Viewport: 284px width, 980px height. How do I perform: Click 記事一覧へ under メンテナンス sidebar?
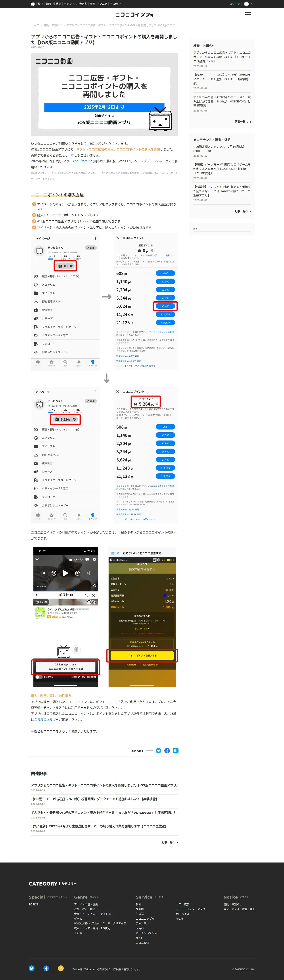243,211
